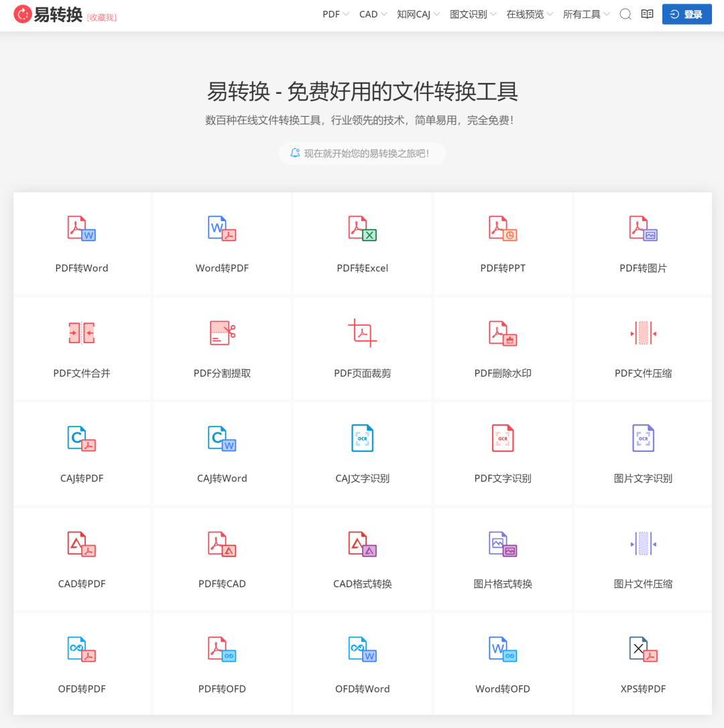Screen dimensions: 724x728
Task: Click the PDF转Word icon
Action: 82,229
